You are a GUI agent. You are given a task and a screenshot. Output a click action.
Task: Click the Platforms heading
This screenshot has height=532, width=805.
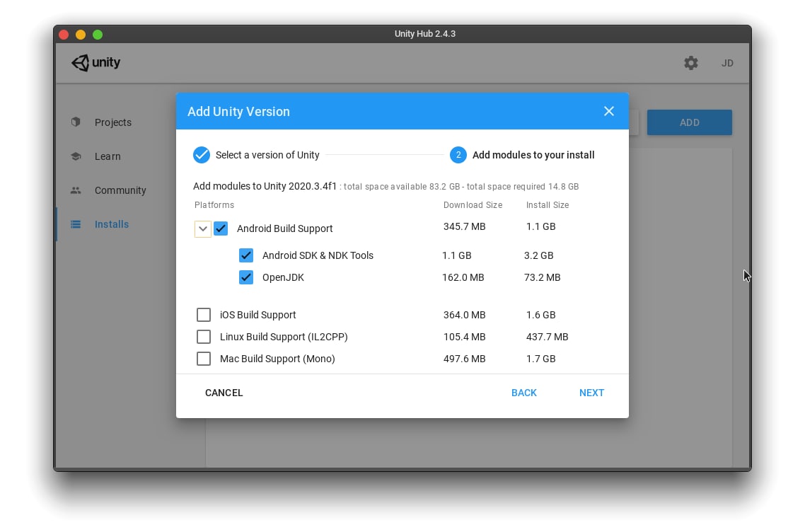[x=214, y=205]
